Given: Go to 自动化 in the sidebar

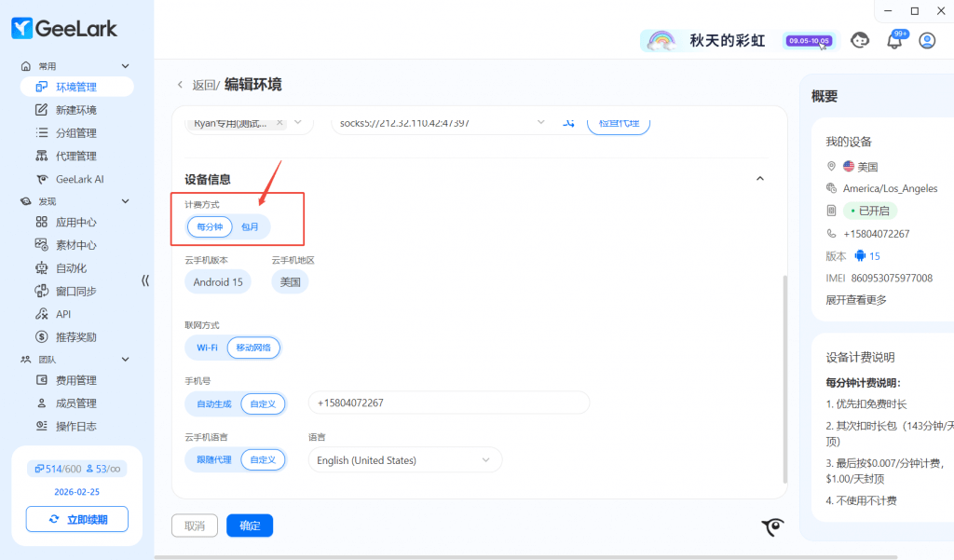Looking at the screenshot, I should click(x=71, y=268).
